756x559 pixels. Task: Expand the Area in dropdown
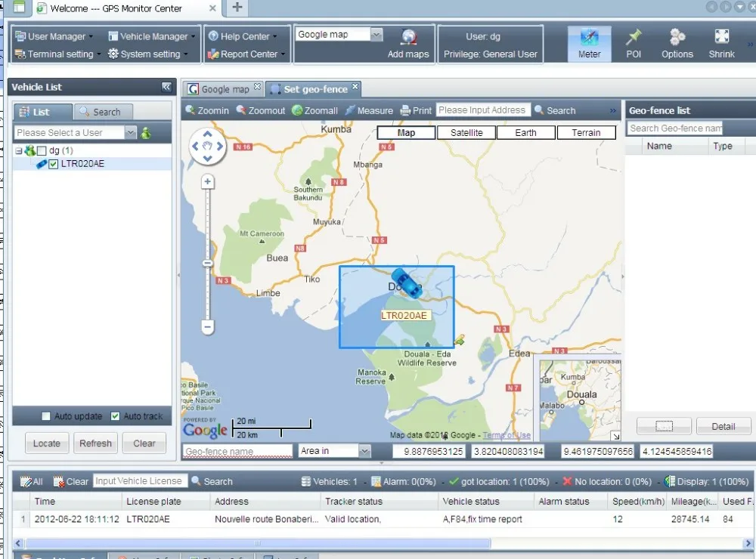coord(364,451)
